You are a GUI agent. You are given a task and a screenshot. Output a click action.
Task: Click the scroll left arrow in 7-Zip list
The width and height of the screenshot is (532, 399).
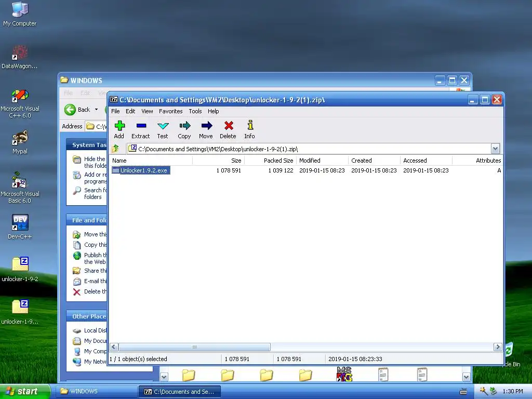click(x=114, y=347)
